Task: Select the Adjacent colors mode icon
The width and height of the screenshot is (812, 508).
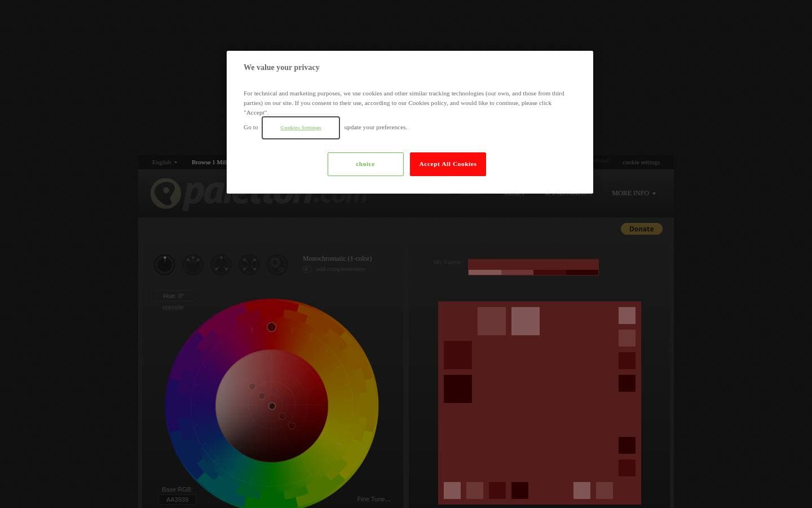Action: [193, 264]
